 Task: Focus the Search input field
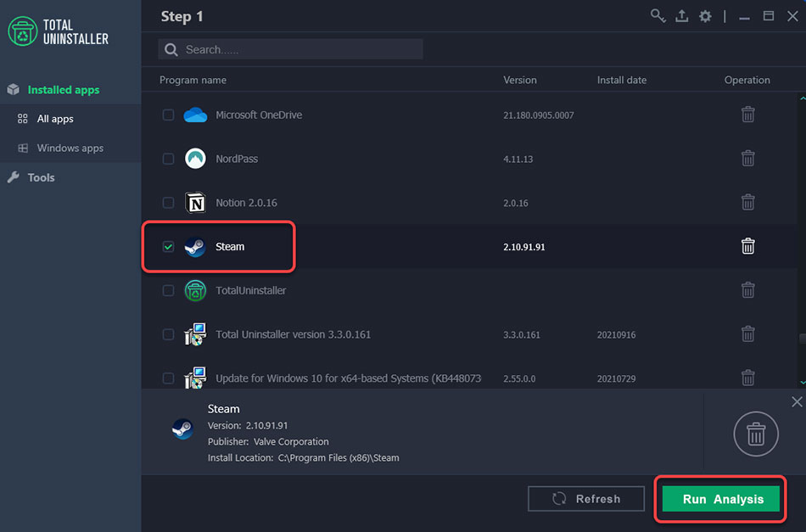(x=290, y=49)
